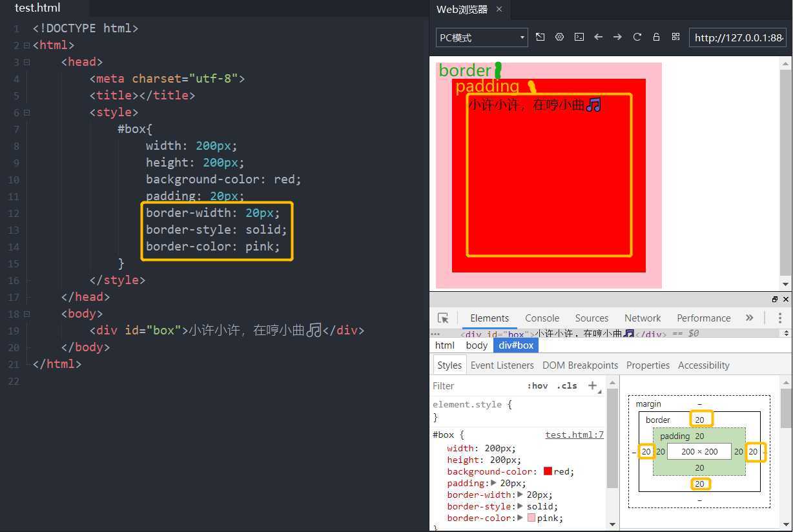Open the test.html:7 source link
The width and height of the screenshot is (793, 532).
[574, 435]
